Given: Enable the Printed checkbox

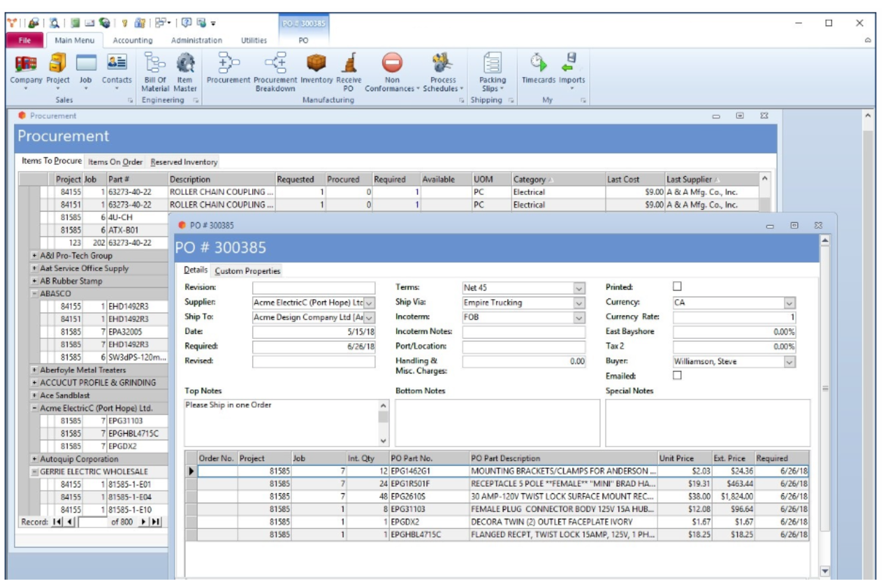Looking at the screenshot, I should 677,285.
